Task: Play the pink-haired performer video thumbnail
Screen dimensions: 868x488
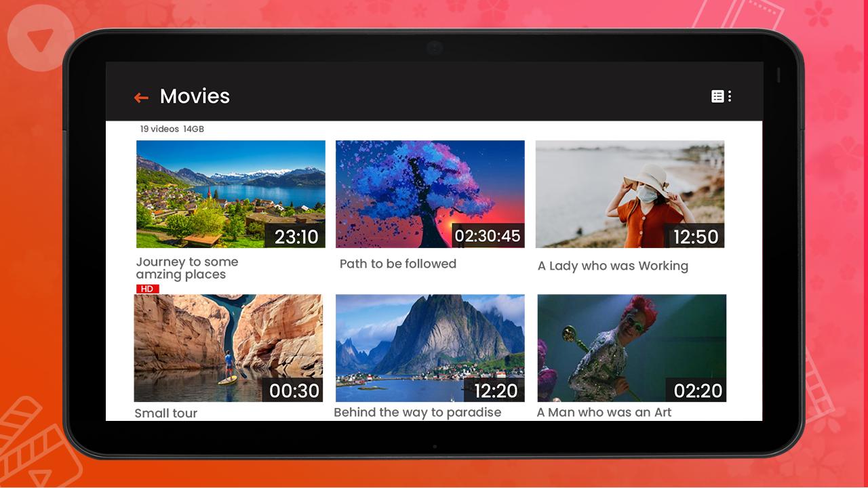Action: pyautogui.click(x=632, y=348)
